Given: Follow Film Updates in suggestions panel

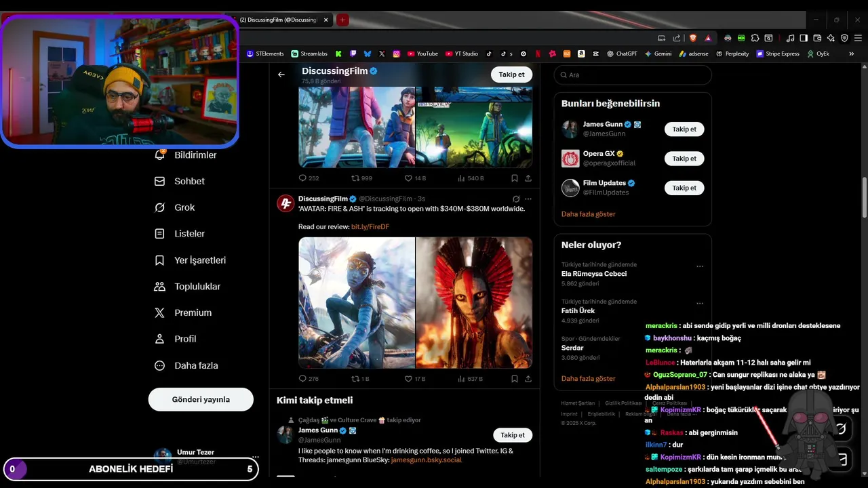Looking at the screenshot, I should point(684,188).
